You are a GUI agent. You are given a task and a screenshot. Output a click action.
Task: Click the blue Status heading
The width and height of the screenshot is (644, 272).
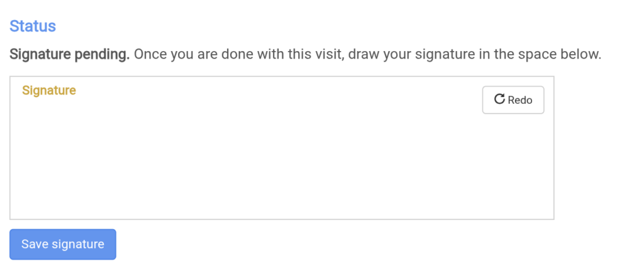pyautogui.click(x=33, y=26)
